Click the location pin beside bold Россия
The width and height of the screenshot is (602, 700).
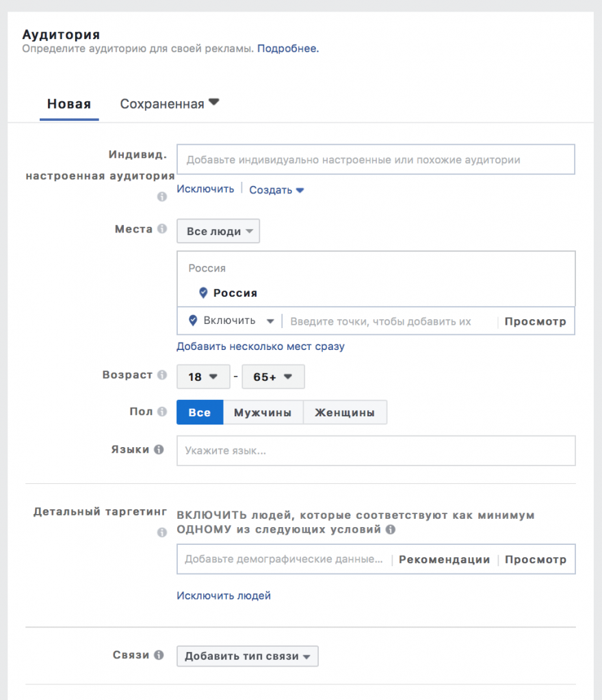(x=203, y=293)
